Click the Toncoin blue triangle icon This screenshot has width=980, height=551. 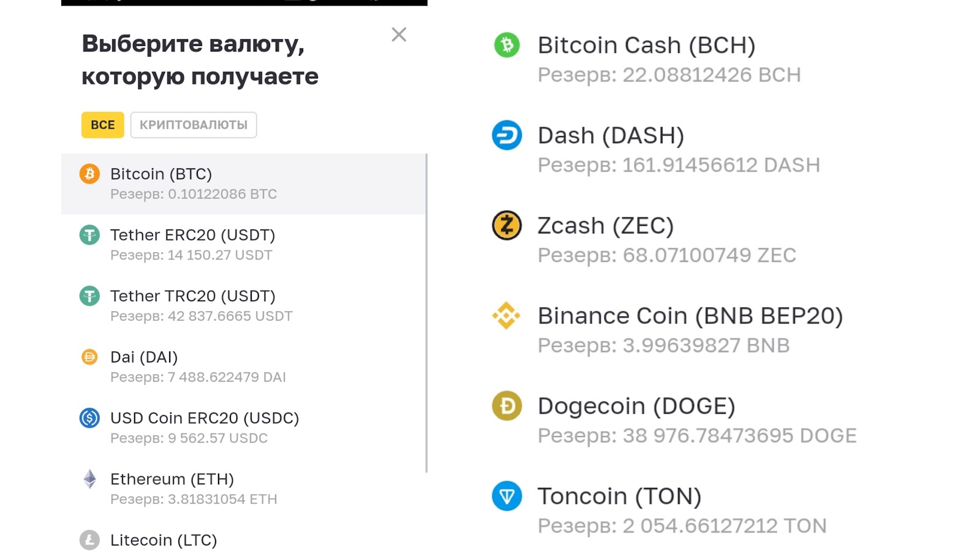pos(507,496)
